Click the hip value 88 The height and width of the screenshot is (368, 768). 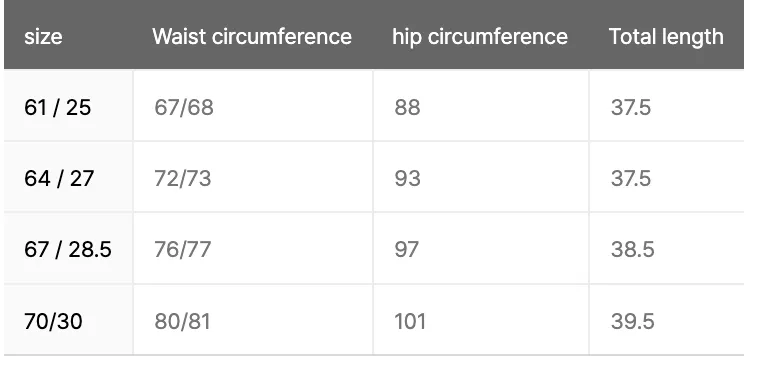click(408, 107)
